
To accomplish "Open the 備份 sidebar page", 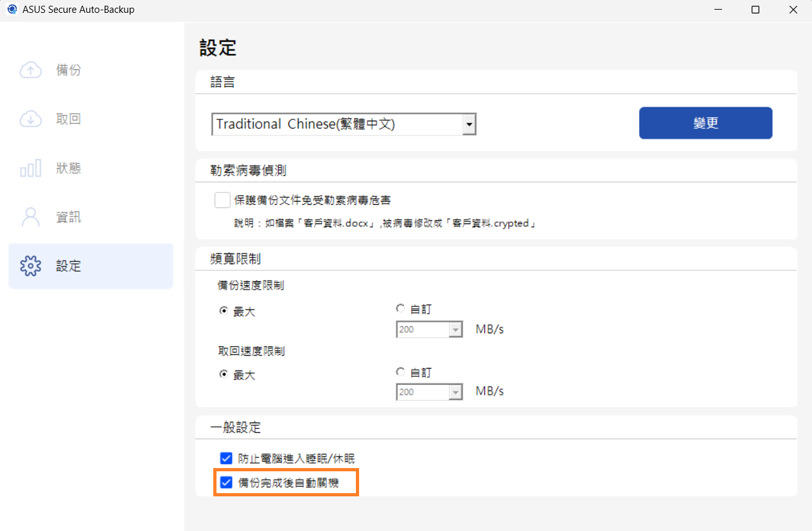I will [x=91, y=70].
